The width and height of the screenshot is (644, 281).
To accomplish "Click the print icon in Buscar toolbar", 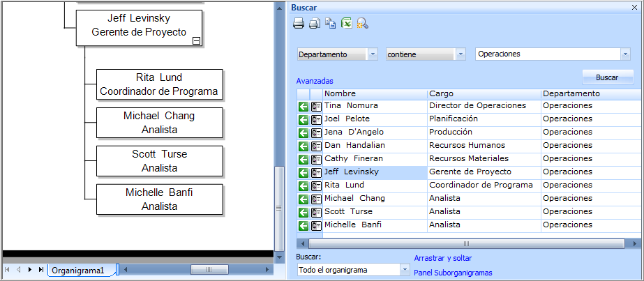I will 299,24.
